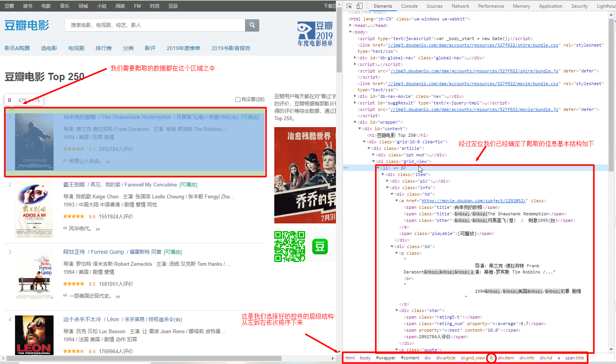This screenshot has height=364, width=616.
Task: Expand the div class="pic" node
Action: coord(387,181)
